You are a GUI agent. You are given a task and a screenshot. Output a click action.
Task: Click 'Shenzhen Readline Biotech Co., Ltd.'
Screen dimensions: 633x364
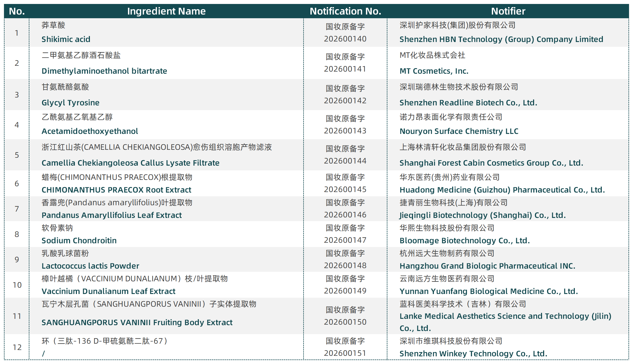(x=468, y=102)
